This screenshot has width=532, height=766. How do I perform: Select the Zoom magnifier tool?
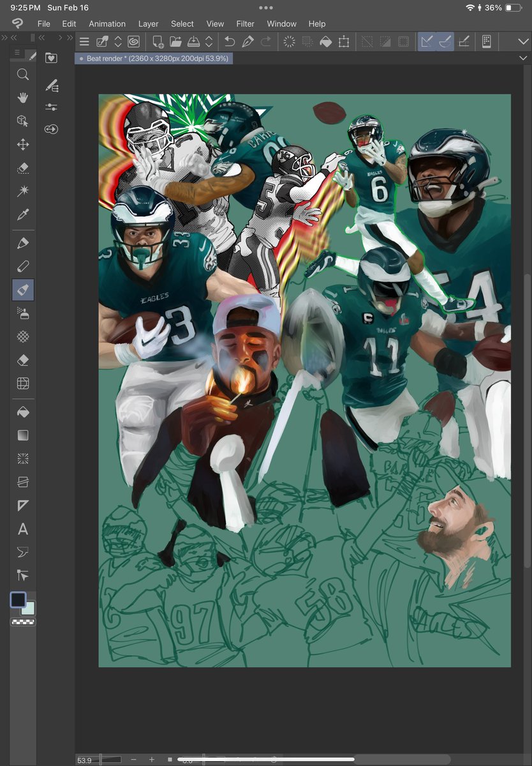(x=23, y=75)
